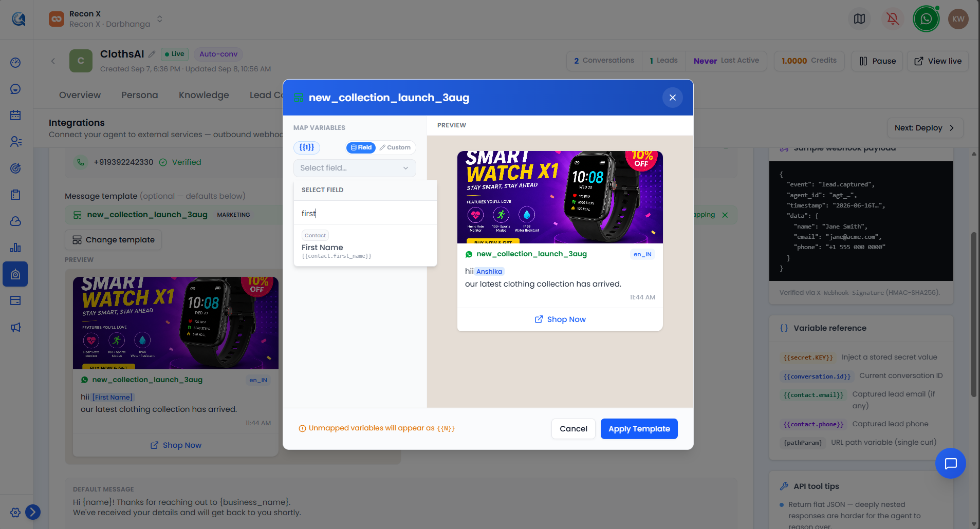Open the calendar icon in left sidebar
This screenshot has height=529, width=980.
[15, 115]
